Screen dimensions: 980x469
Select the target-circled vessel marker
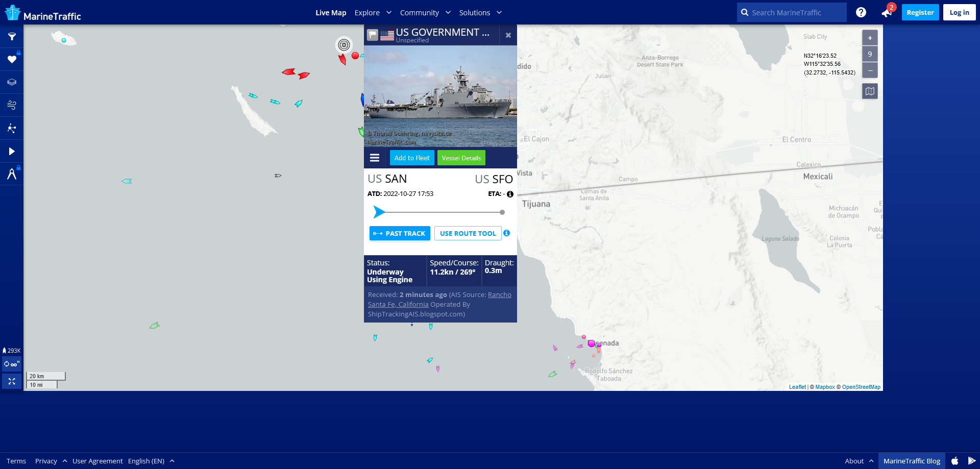tap(344, 45)
